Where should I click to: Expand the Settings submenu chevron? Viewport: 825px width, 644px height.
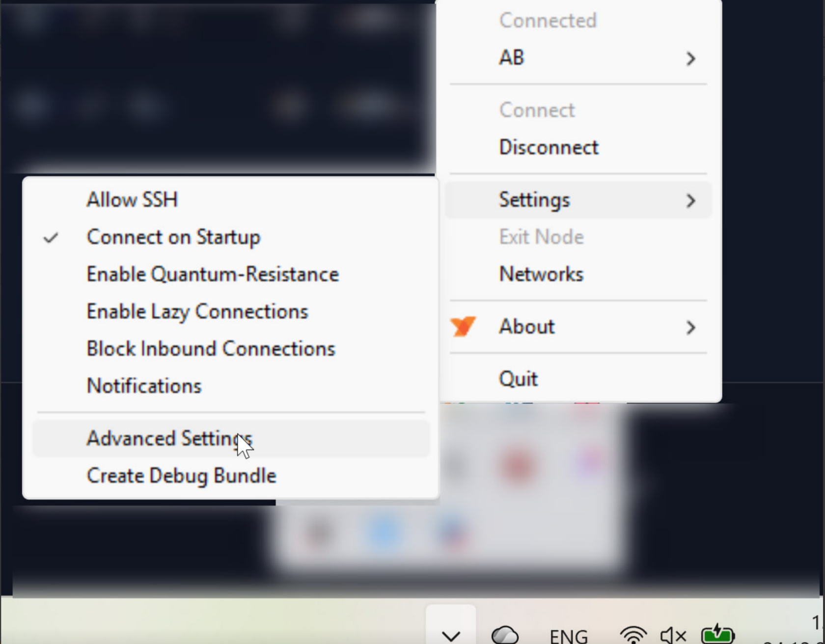(691, 200)
